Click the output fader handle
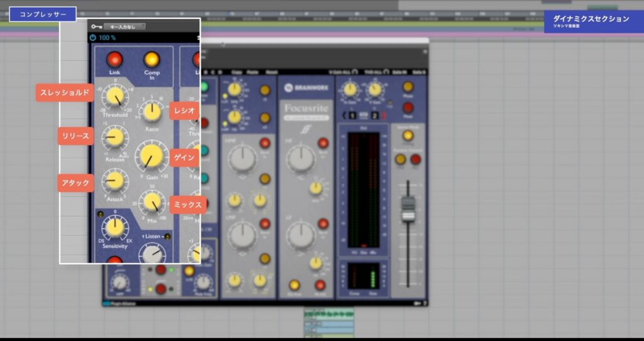 408,209
